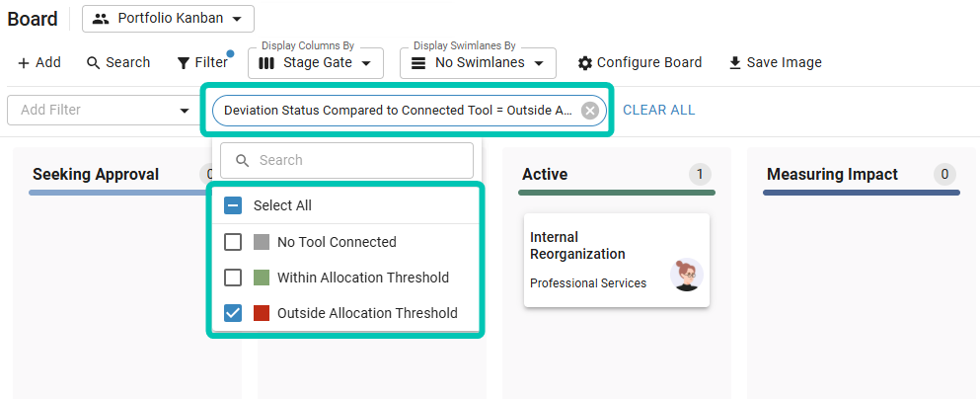
Task: Open the Display Columns By dropdown
Action: click(x=315, y=63)
